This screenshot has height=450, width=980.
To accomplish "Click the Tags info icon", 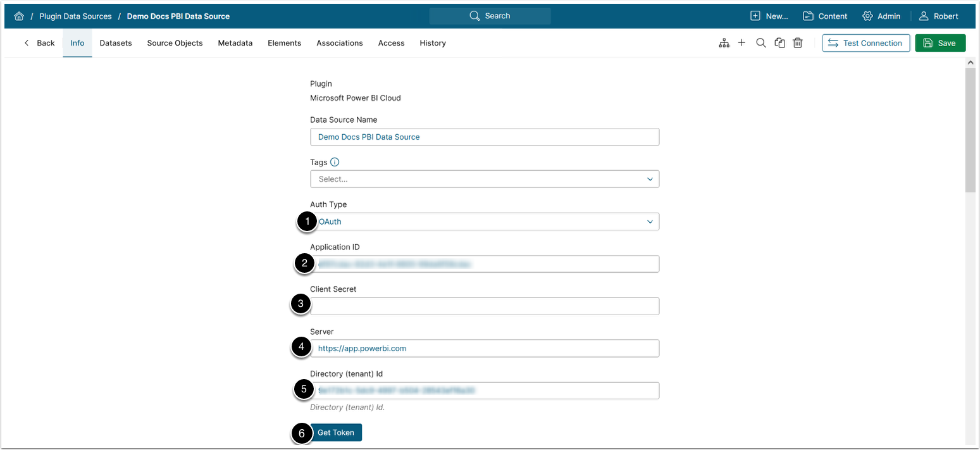I will click(x=335, y=162).
